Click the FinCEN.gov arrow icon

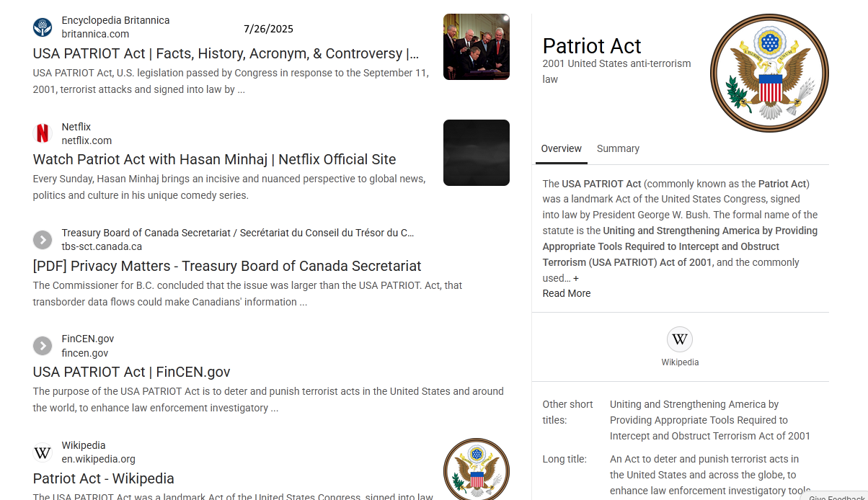pos(43,346)
